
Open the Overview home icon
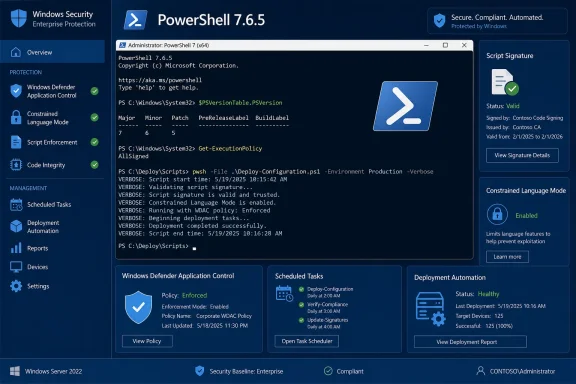tap(16, 52)
